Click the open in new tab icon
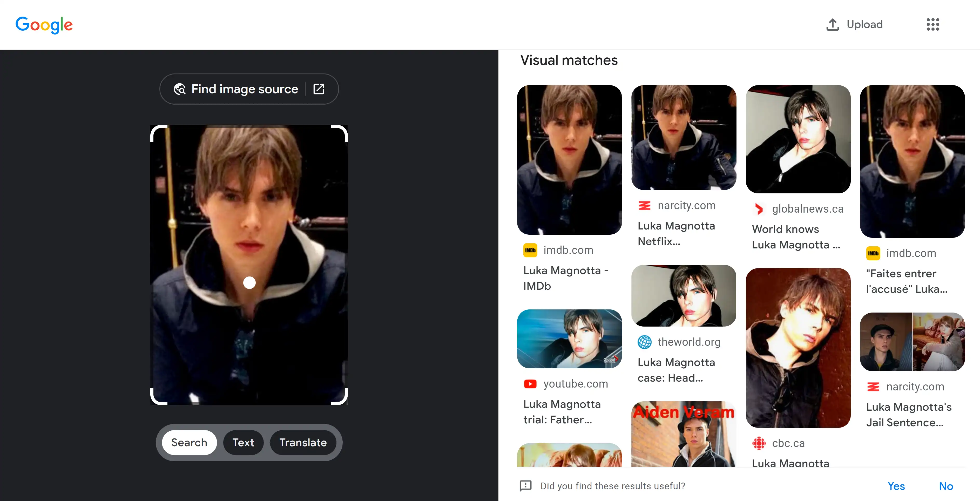 [x=319, y=89]
